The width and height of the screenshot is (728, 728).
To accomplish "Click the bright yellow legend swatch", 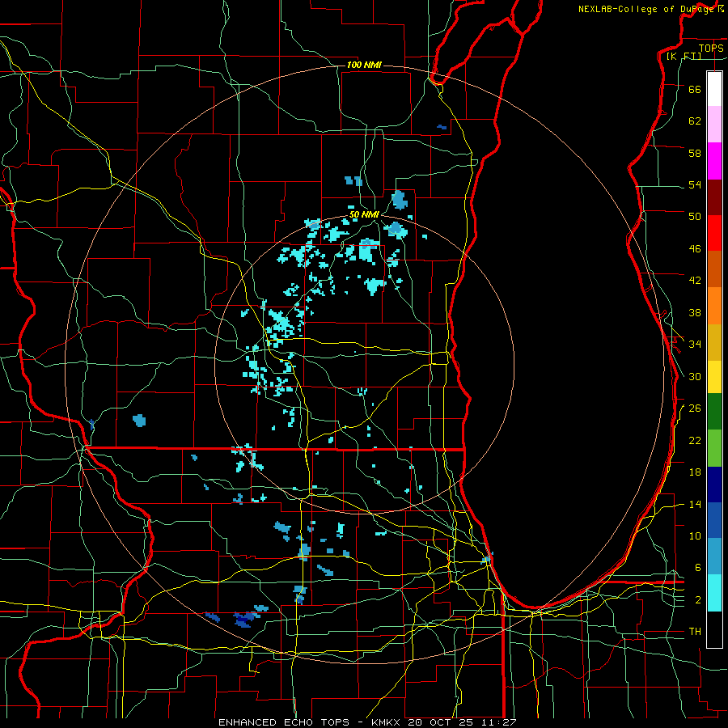I will coord(714,377).
